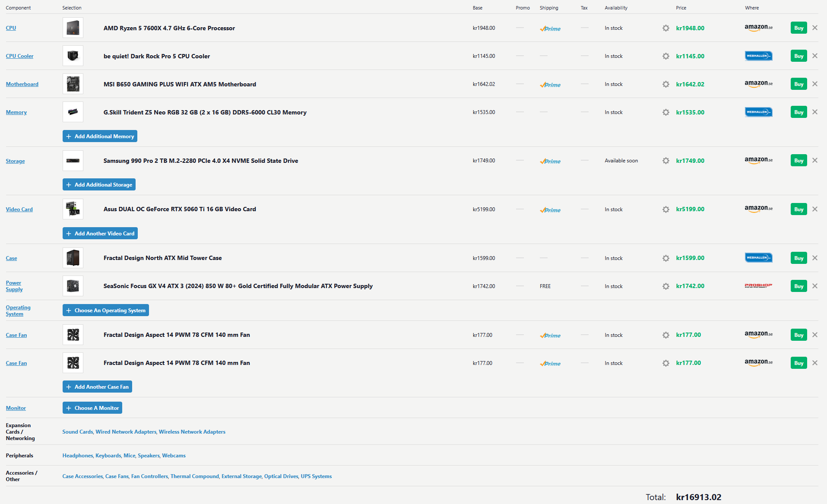Click the Prime shipping badge for the Samsung SSD
The image size is (827, 504).
pyautogui.click(x=550, y=161)
